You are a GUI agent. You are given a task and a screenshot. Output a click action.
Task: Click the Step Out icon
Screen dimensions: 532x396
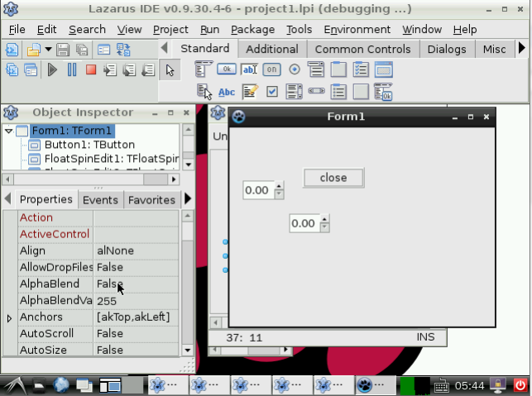tap(148, 70)
